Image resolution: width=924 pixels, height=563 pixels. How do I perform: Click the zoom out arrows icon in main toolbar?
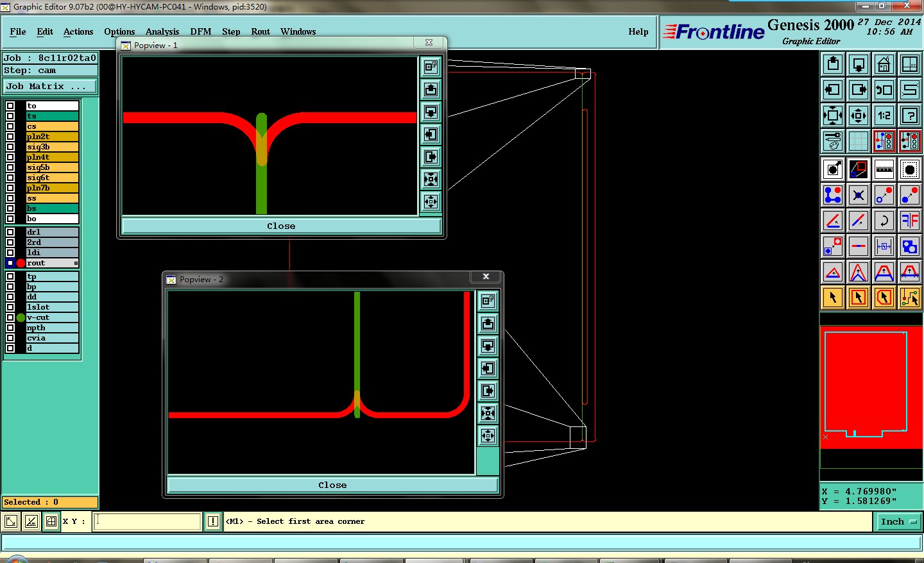[859, 115]
